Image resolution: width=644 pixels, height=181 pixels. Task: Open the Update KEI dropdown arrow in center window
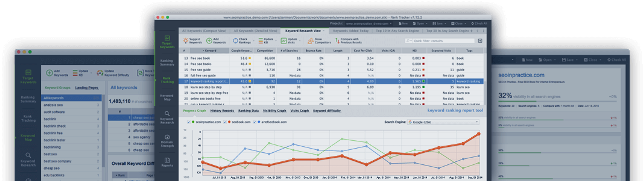(276, 41)
